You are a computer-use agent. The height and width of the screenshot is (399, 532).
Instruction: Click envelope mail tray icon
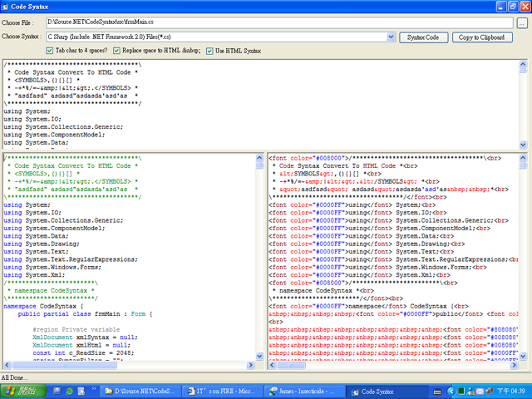pos(480,392)
